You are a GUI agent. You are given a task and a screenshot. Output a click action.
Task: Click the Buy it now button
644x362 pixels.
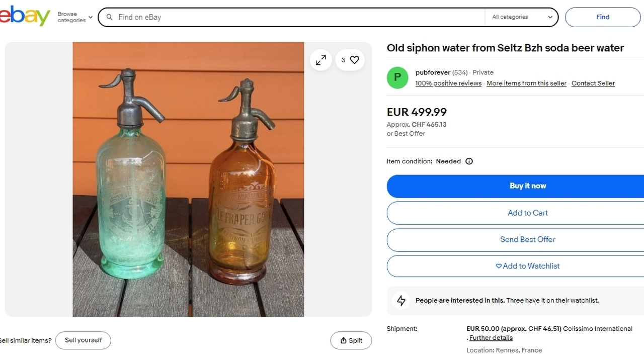pos(527,186)
